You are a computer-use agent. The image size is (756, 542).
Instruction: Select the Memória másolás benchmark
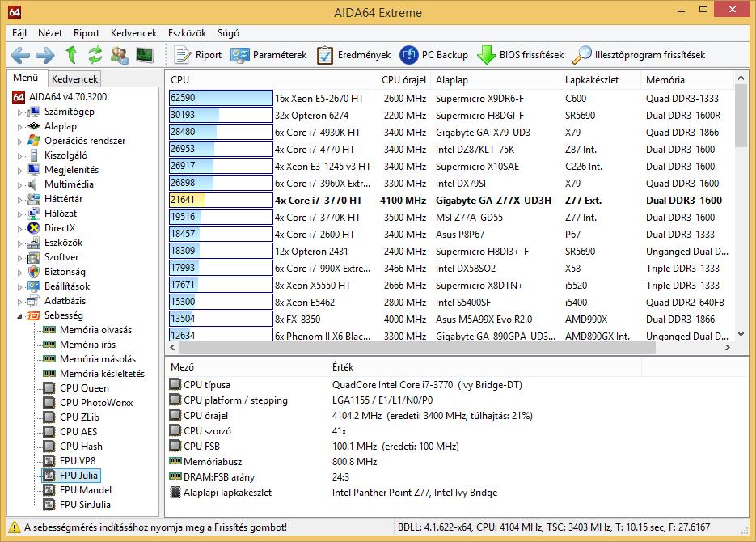point(98,358)
